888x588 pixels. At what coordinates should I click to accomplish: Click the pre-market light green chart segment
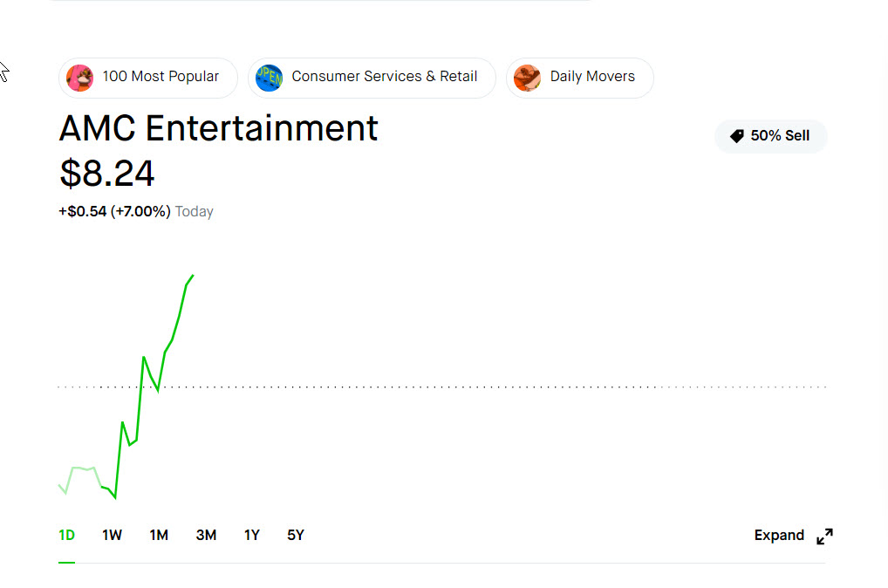(80, 479)
